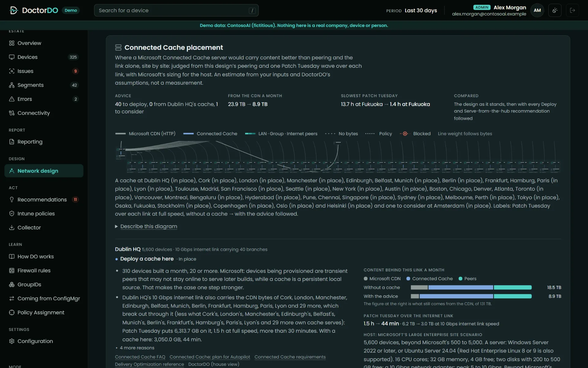This screenshot has width=588, height=368.
Task: Click the How DO works book icon
Action: 12,256
